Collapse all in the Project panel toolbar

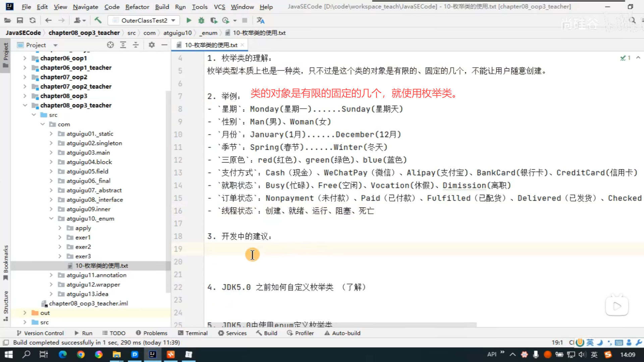136,45
